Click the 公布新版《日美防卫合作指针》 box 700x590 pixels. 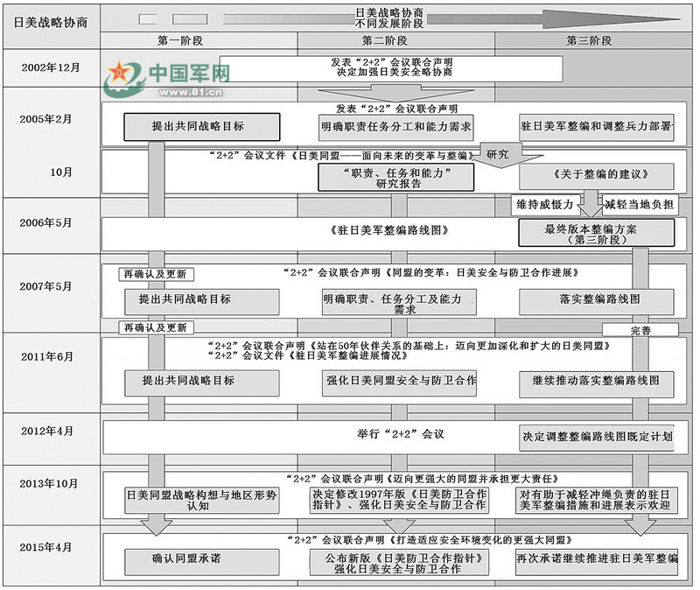click(399, 563)
